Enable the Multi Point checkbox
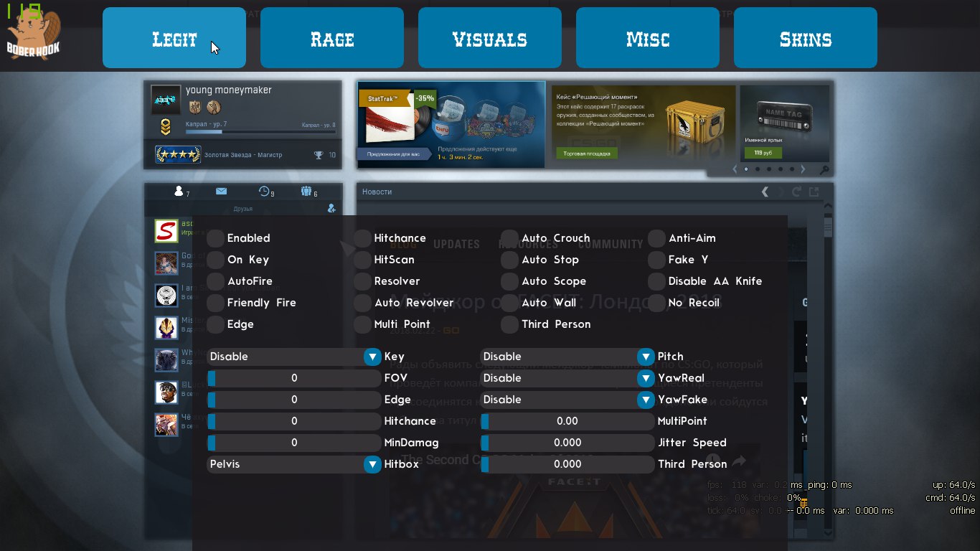This screenshot has width=980, height=551. (x=362, y=324)
